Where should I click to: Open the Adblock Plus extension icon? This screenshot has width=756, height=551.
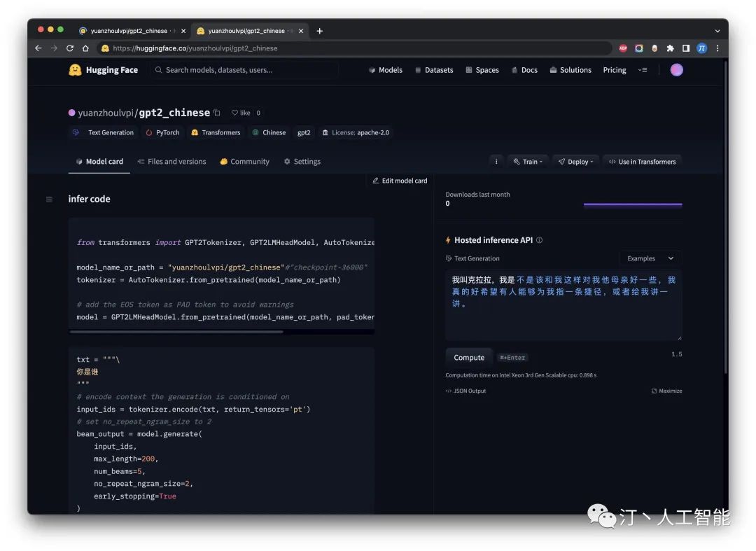[x=623, y=48]
